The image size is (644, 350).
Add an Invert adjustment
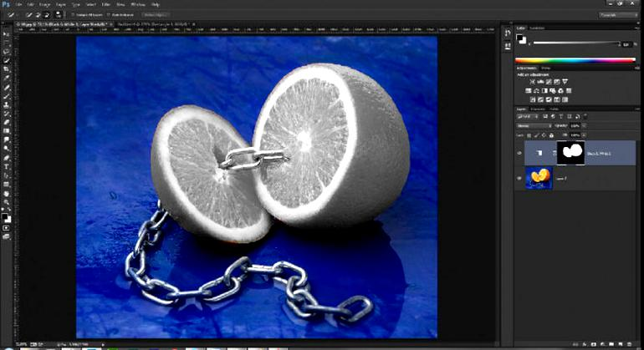[533, 99]
